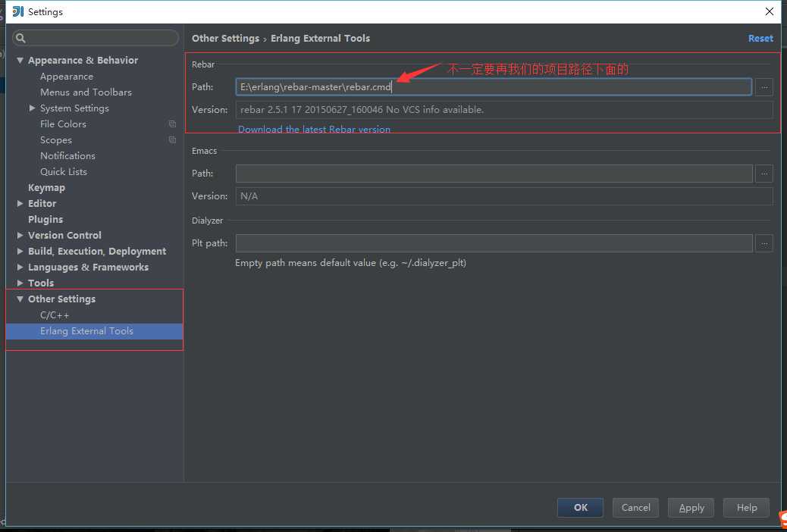Image resolution: width=787 pixels, height=532 pixels.
Task: Click the Rebar Version text 'rebar 2.5.1'
Action: (x=265, y=109)
